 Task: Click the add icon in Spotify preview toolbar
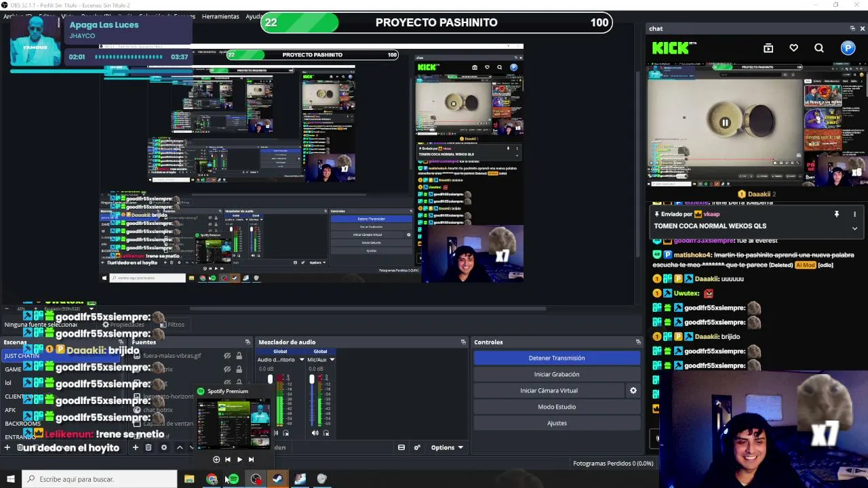click(216, 460)
